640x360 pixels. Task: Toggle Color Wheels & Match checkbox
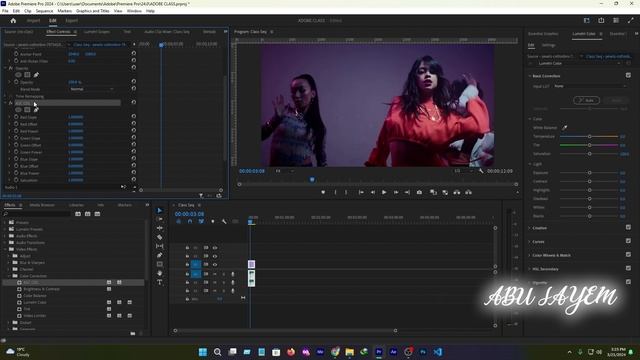628,255
